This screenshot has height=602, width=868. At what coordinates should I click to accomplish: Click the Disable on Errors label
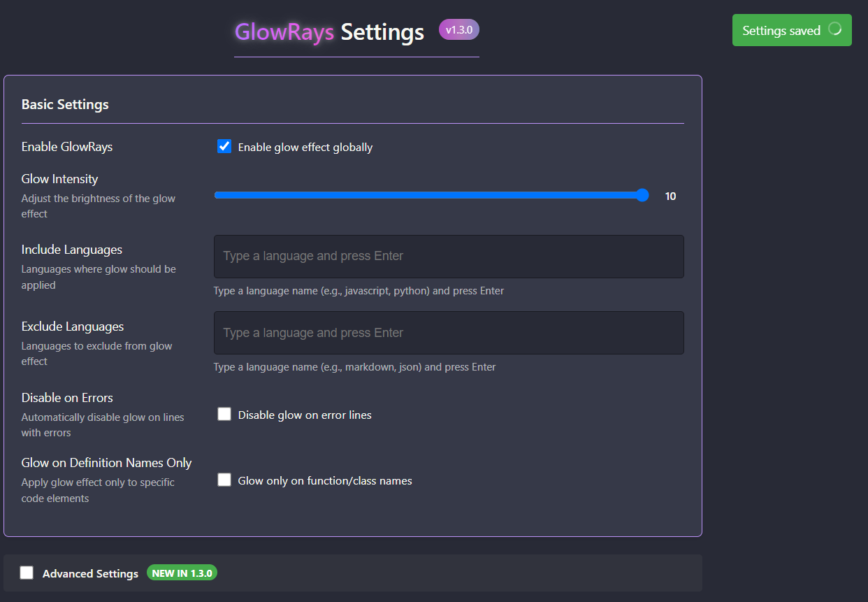(x=67, y=398)
